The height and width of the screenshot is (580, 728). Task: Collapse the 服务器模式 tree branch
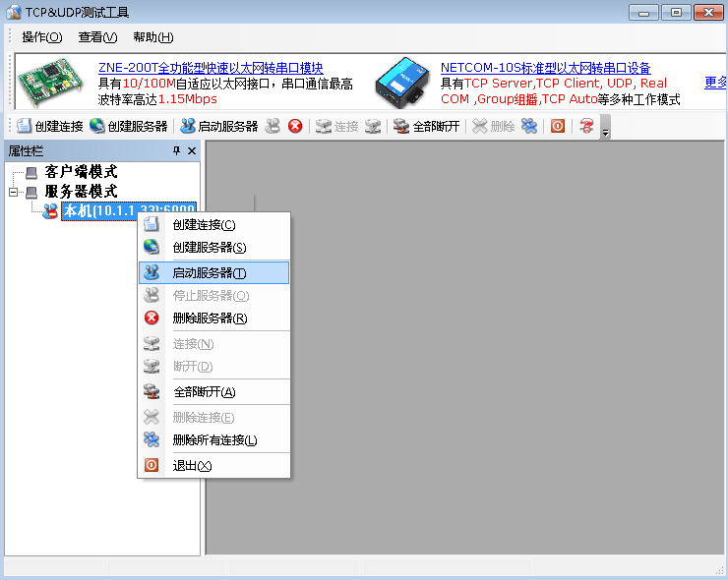[13, 192]
